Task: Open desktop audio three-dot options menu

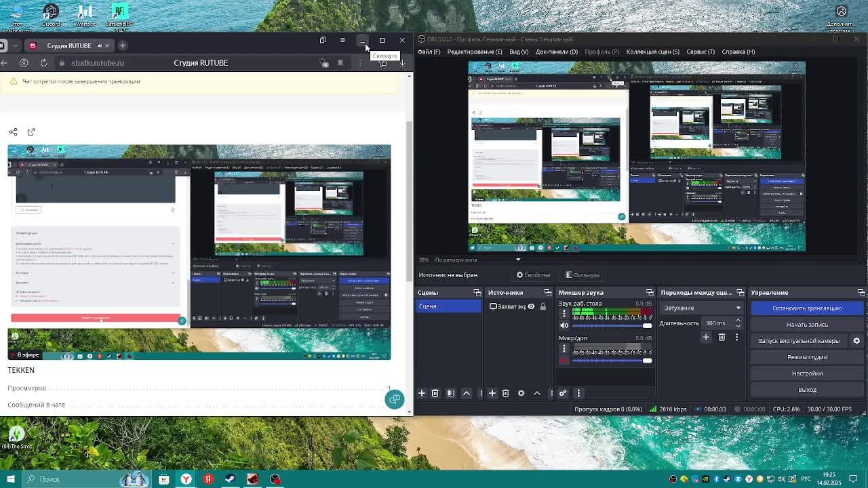Action: (x=564, y=313)
